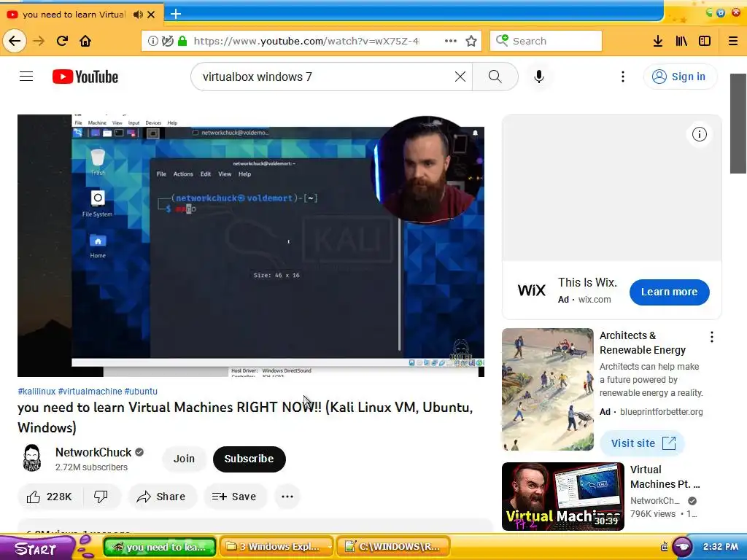The image size is (747, 560).
Task: Open the Firefox hamburger menu
Action: [732, 41]
